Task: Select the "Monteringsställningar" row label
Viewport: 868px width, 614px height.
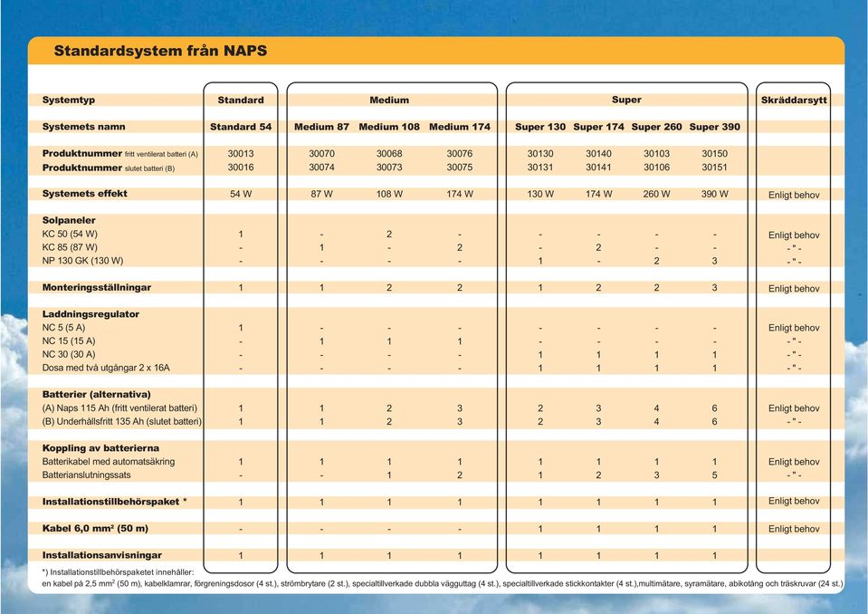Action: [96, 287]
